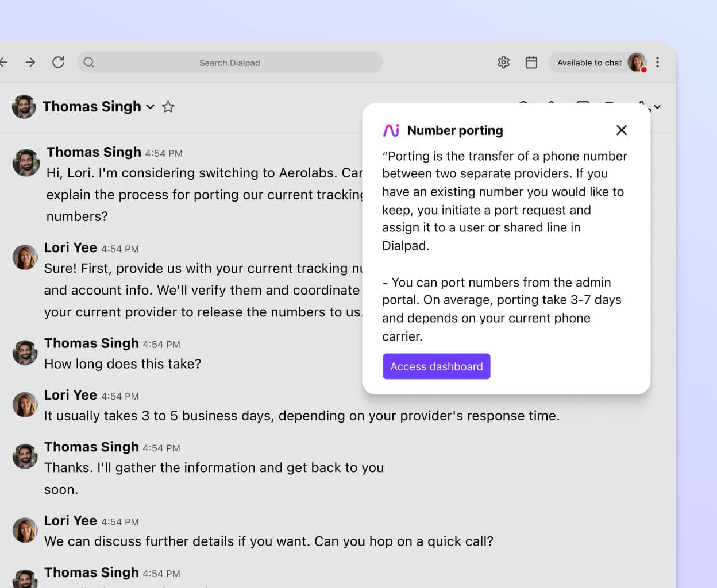
Task: Select Lori Yee's message about business days
Action: click(302, 416)
